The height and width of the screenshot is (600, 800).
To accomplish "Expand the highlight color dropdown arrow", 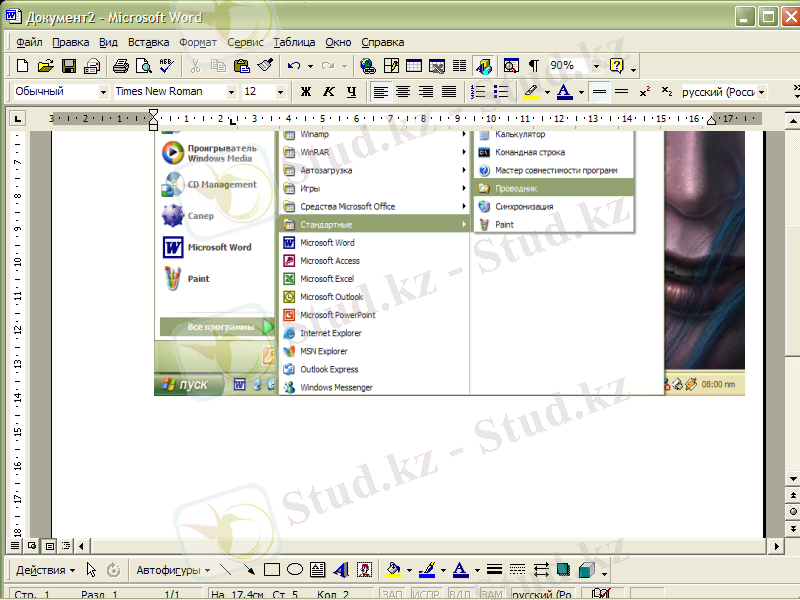I will coord(547,92).
